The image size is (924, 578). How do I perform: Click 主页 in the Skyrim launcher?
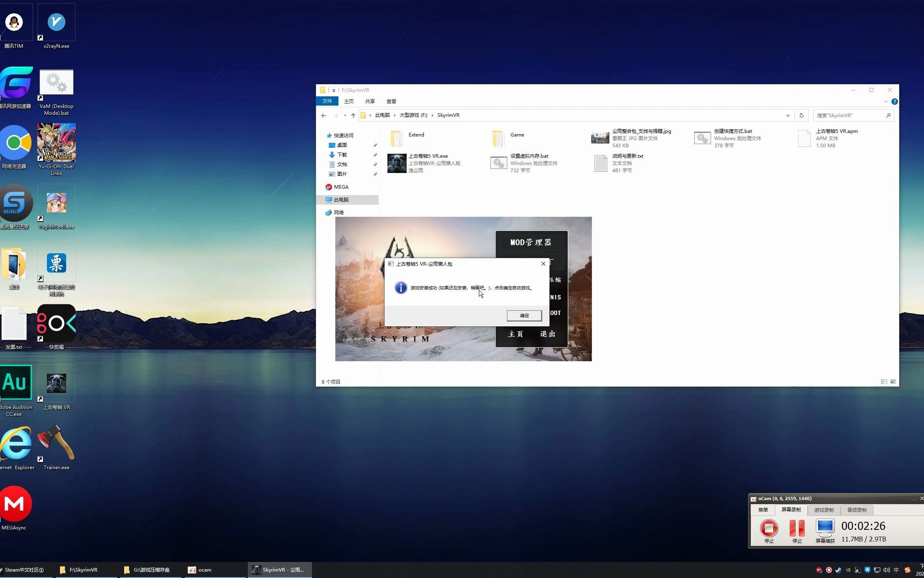click(x=515, y=334)
